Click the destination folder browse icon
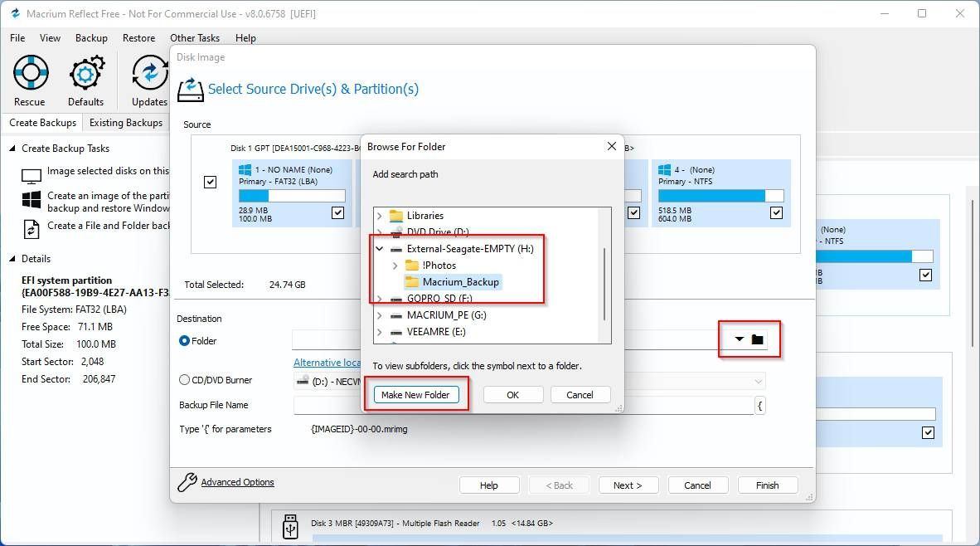This screenshot has width=980, height=546. pyautogui.click(x=758, y=339)
